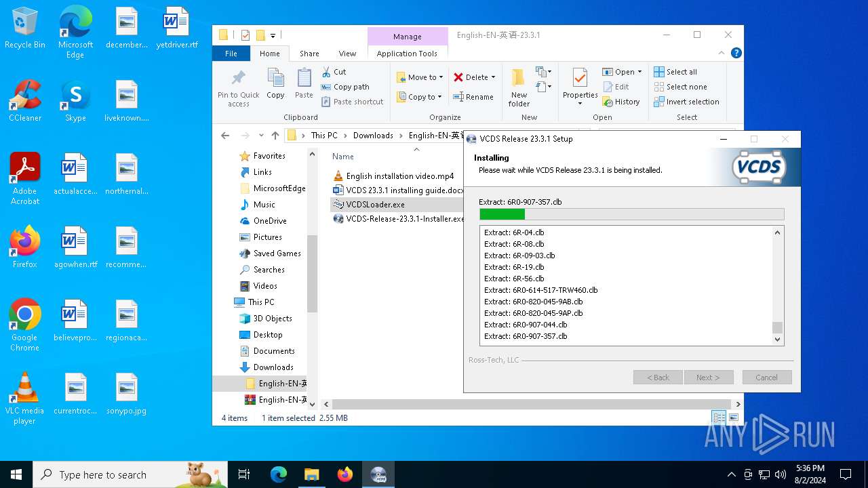The image size is (868, 488).
Task: Click the taskbar search box
Action: pos(130,474)
